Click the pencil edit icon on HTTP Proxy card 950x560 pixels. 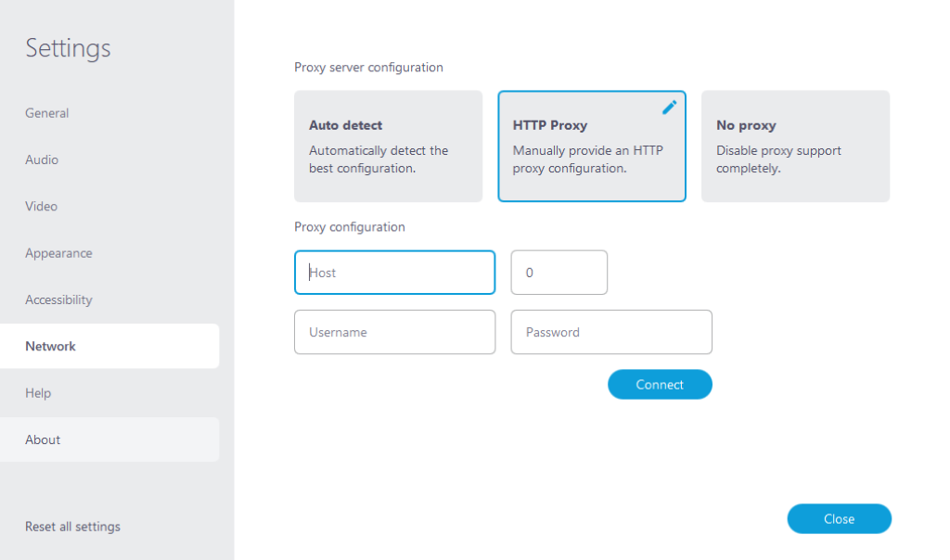coord(668,108)
